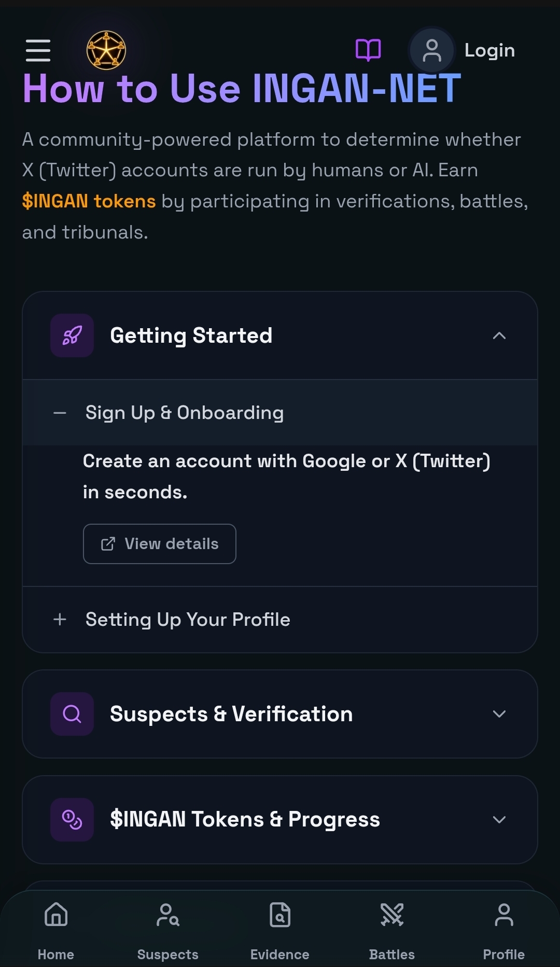This screenshot has height=967, width=560.
Task: Expand Suspects & Verification chevron
Action: point(499,714)
